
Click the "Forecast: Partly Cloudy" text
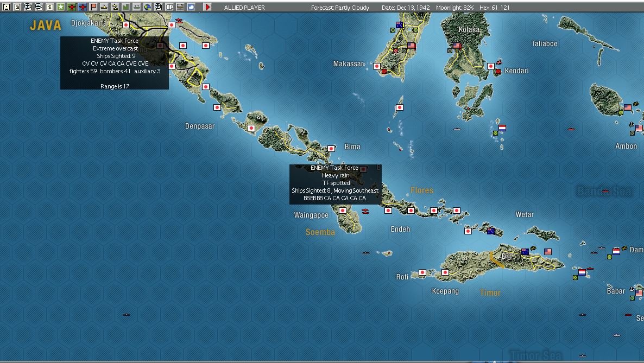click(x=340, y=8)
